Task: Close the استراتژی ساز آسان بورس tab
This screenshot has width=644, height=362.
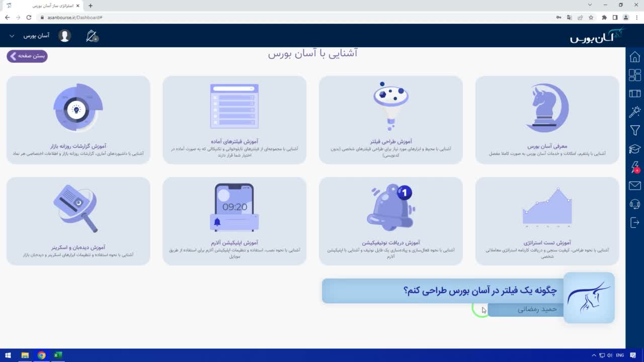Action: point(77,6)
